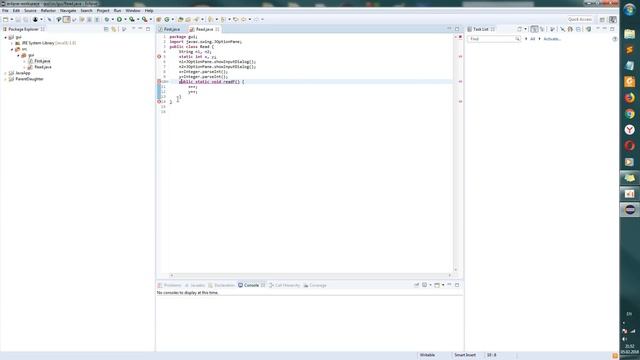Open the External Tools dropdown arrow
This screenshot has height=360, width=640.
point(151,19)
